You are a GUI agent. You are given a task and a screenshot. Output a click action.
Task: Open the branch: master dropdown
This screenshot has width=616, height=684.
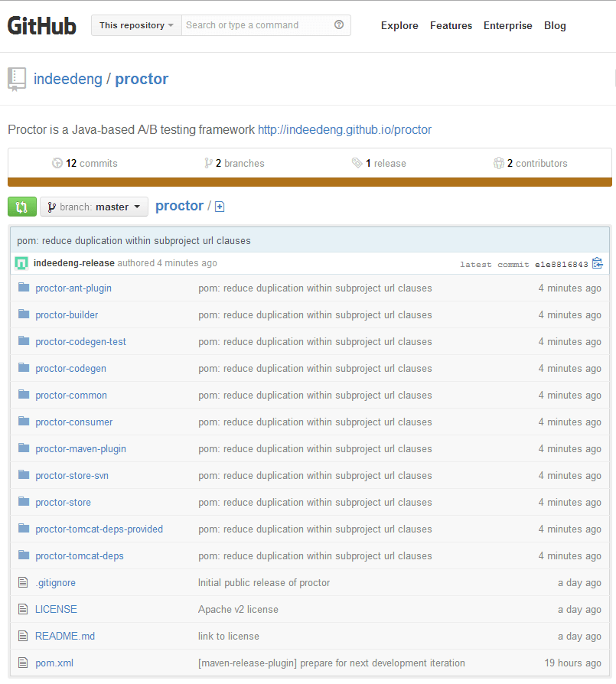pyautogui.click(x=93, y=207)
